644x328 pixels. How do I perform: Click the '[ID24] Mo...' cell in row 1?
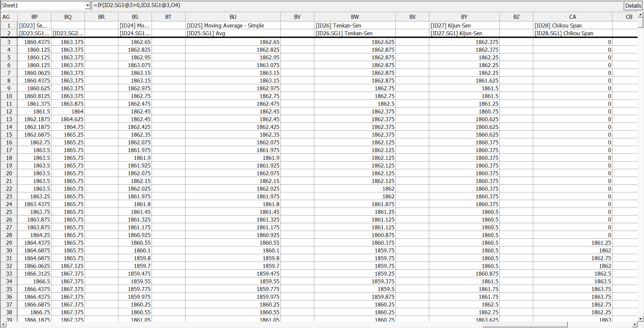pos(135,26)
